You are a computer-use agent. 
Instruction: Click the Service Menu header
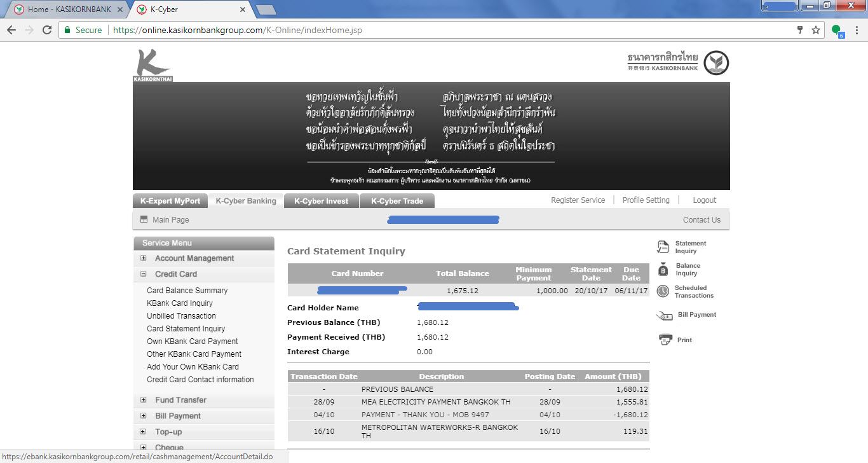(204, 243)
